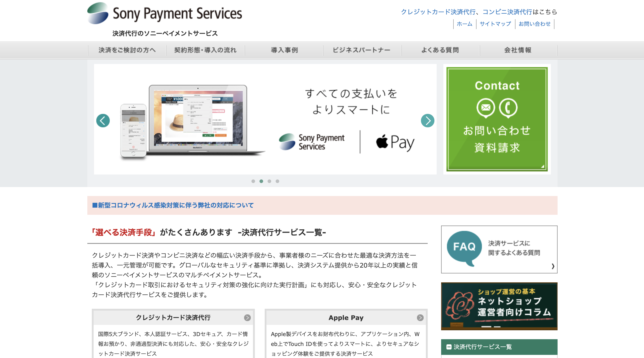Click the 決済代行のソニーペイメントサービス tagline

coord(165,34)
